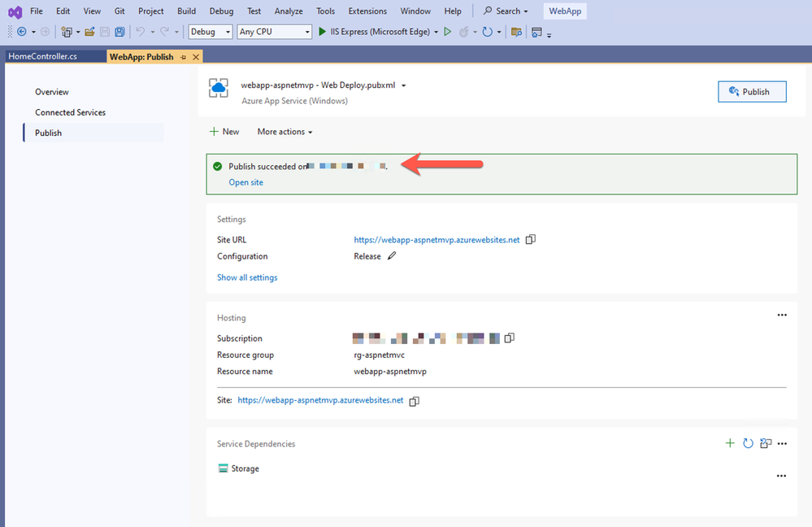Open Storage dependency more options ellipsis
Viewport: 812px width, 527px height.
[781, 476]
